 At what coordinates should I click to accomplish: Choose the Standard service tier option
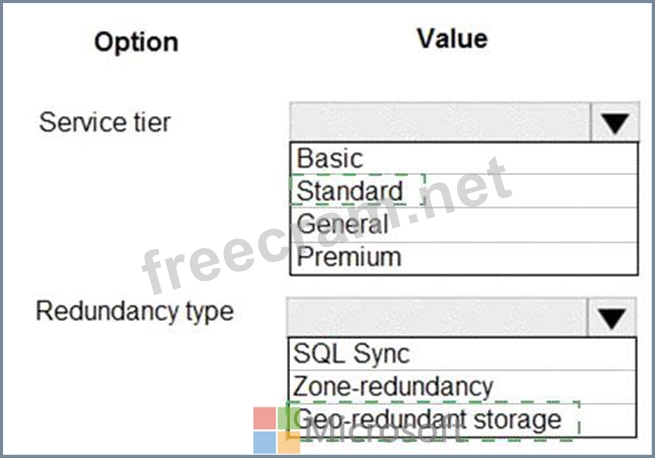click(x=351, y=190)
